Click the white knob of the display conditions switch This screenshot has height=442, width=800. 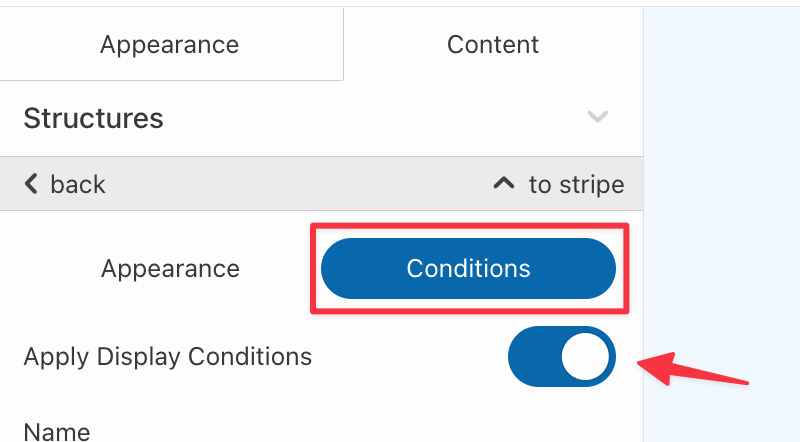tap(585, 356)
